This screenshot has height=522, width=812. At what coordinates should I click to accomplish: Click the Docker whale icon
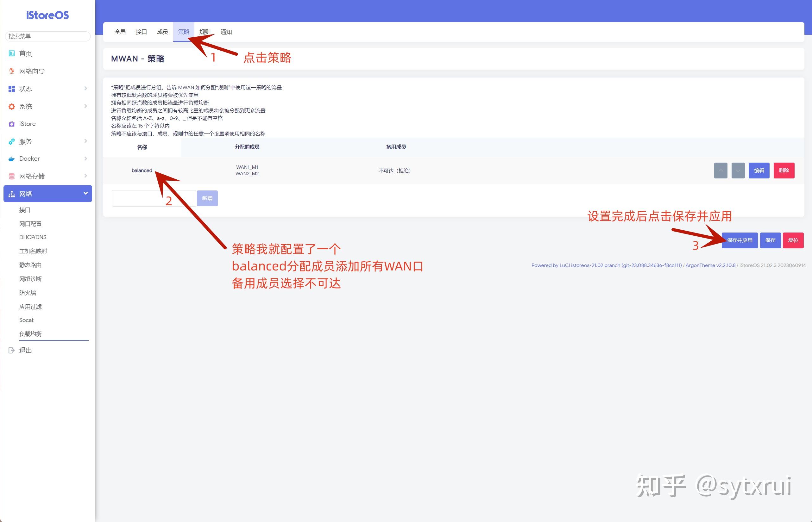[11, 158]
